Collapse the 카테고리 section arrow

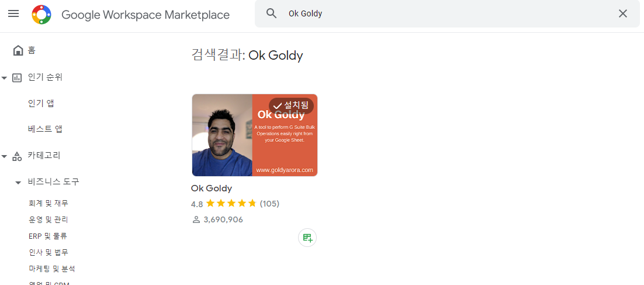click(5, 156)
